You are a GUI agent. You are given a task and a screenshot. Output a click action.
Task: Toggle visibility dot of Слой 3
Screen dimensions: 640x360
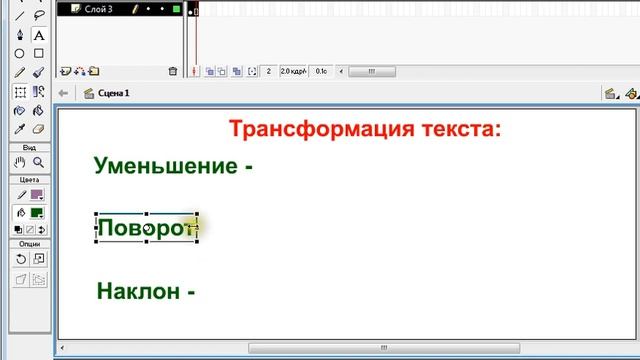[149, 9]
